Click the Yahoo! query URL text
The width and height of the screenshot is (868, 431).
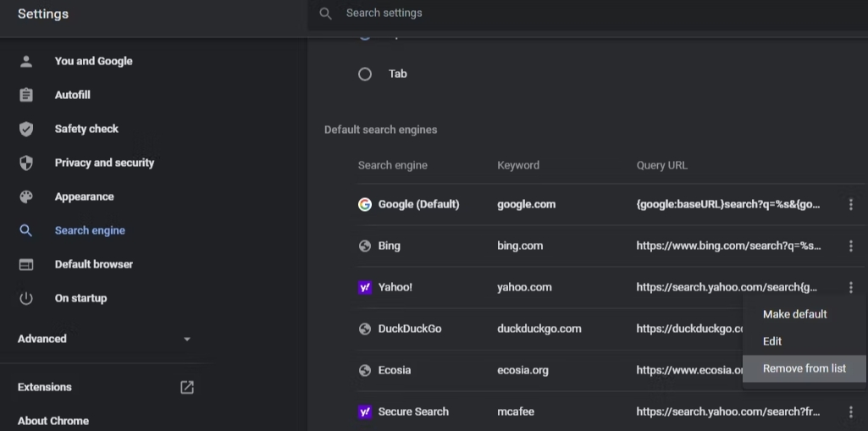coord(727,288)
